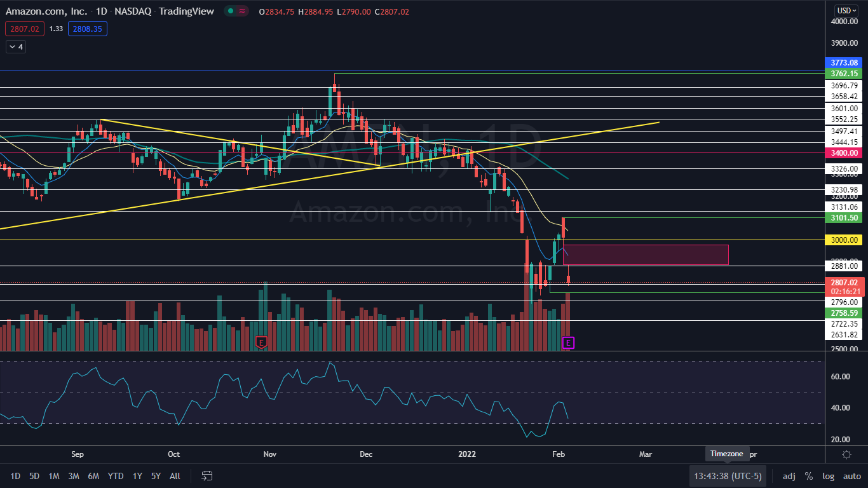Click the purple upcoming earnings E marker
The width and height of the screenshot is (868, 488).
coord(569,342)
